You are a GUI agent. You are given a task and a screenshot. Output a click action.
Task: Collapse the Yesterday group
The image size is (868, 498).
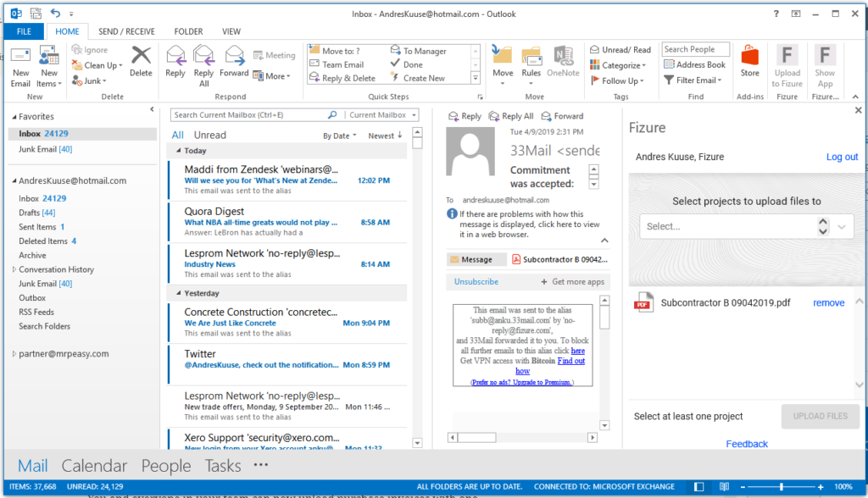pyautogui.click(x=179, y=293)
